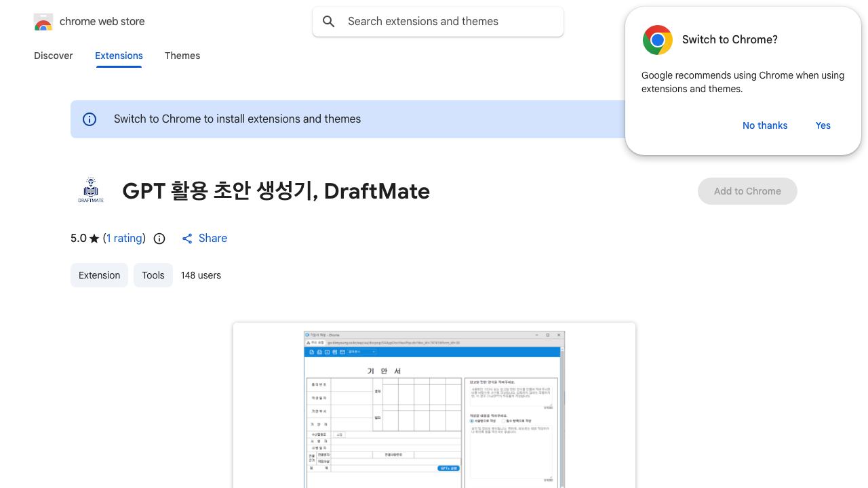The width and height of the screenshot is (868, 488).
Task: Click the extension title DraftMate heading
Action: (276, 191)
